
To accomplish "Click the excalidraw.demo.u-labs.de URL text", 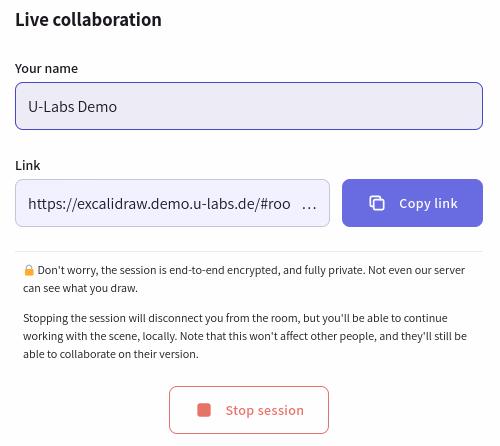I will point(159,204).
